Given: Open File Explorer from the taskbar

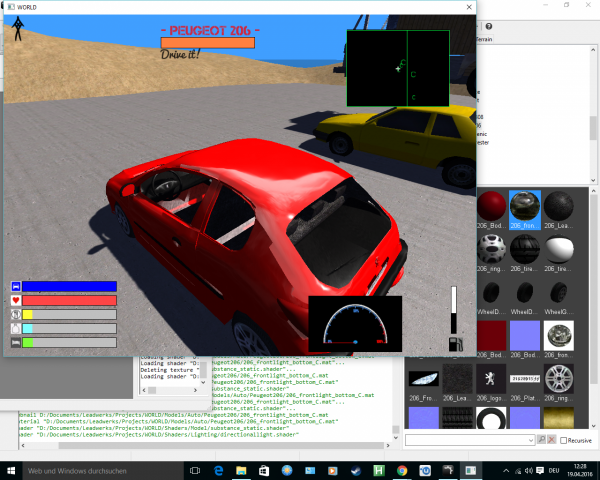Looking at the screenshot, I should [x=241, y=471].
